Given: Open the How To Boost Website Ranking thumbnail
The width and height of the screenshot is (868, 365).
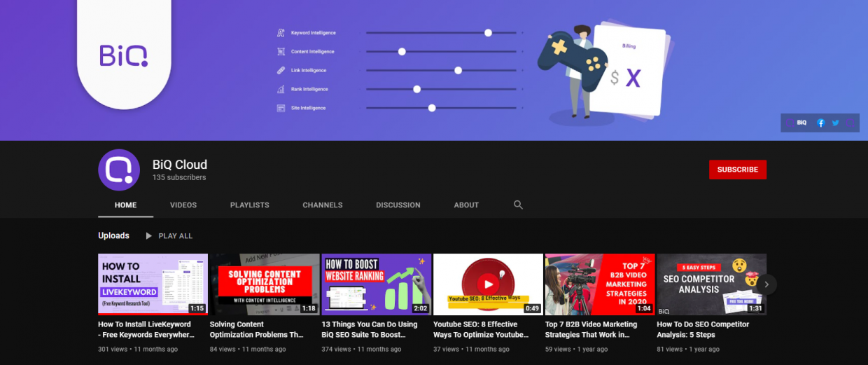Looking at the screenshot, I should click(x=377, y=284).
